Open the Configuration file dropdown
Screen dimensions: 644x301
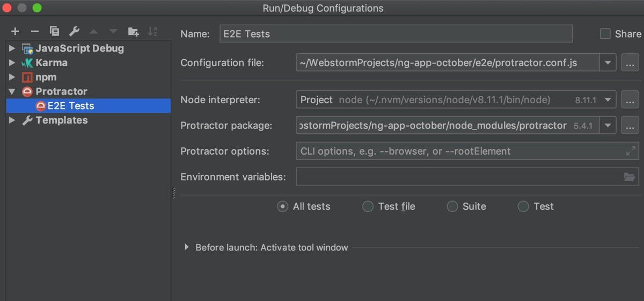point(608,62)
